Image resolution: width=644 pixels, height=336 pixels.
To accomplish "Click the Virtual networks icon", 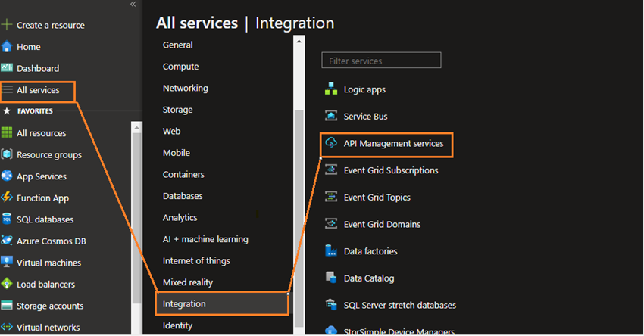I will pyautogui.click(x=7, y=327).
